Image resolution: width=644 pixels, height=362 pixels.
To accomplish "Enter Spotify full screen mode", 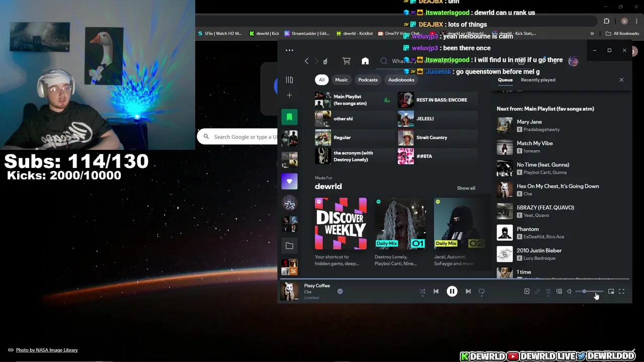I will (622, 291).
